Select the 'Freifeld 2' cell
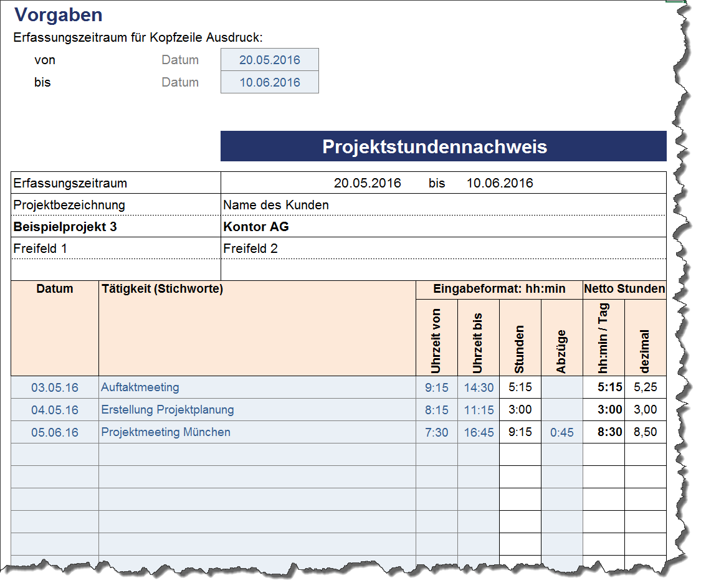The image size is (701, 588). tap(444, 248)
